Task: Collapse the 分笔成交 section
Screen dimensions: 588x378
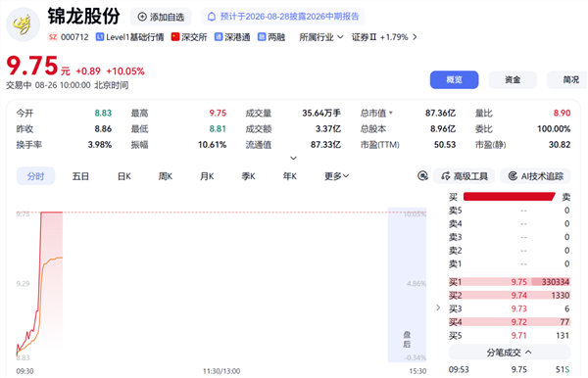Action: pos(510,353)
